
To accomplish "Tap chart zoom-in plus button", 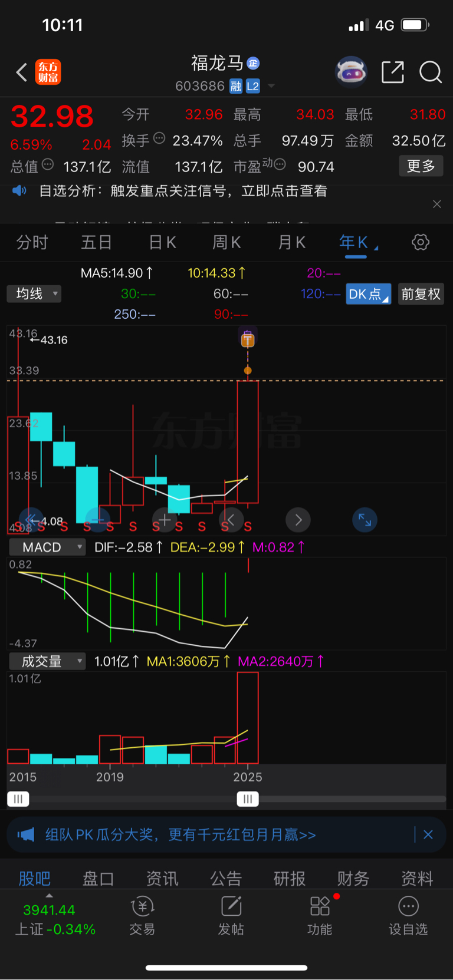I will pos(165,520).
